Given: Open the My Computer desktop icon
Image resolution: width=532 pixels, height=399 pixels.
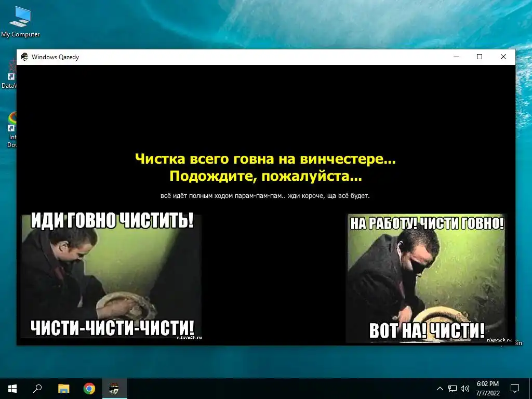Looking at the screenshot, I should 20,22.
